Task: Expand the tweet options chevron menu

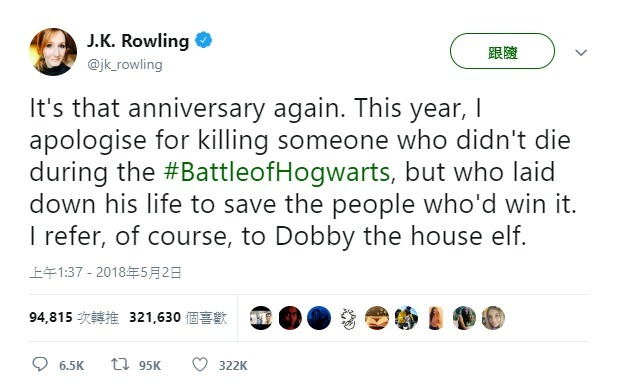Action: click(581, 52)
